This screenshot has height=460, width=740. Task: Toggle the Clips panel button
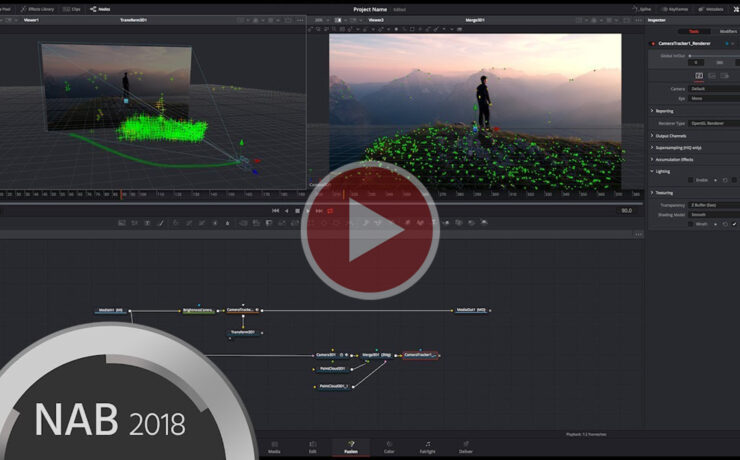72,9
